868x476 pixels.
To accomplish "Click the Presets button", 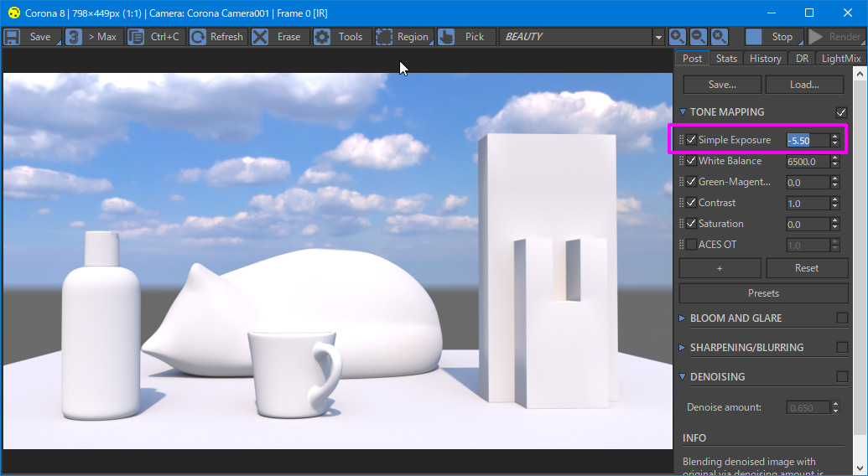I will click(763, 293).
